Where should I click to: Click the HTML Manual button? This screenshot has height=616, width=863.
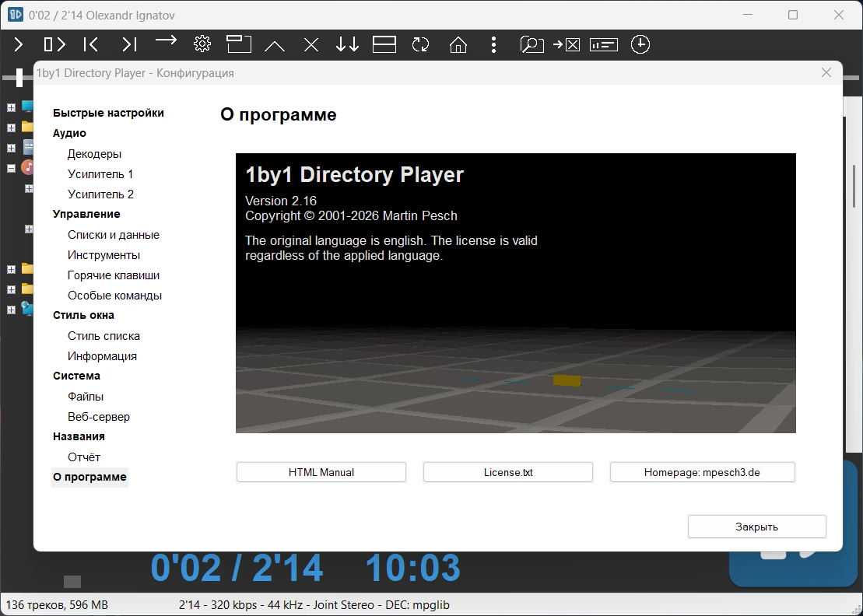point(321,472)
